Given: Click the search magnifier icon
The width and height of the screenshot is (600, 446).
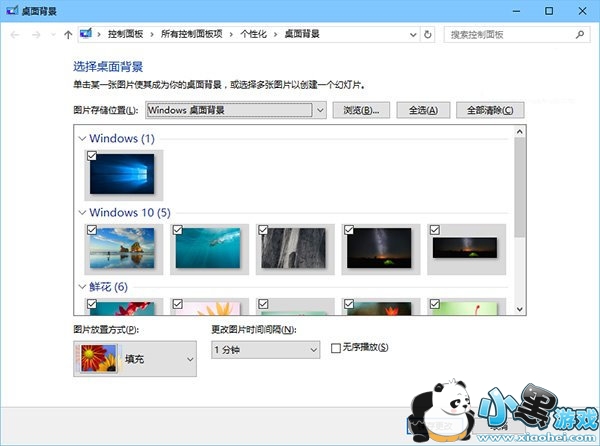Looking at the screenshot, I should (578, 34).
